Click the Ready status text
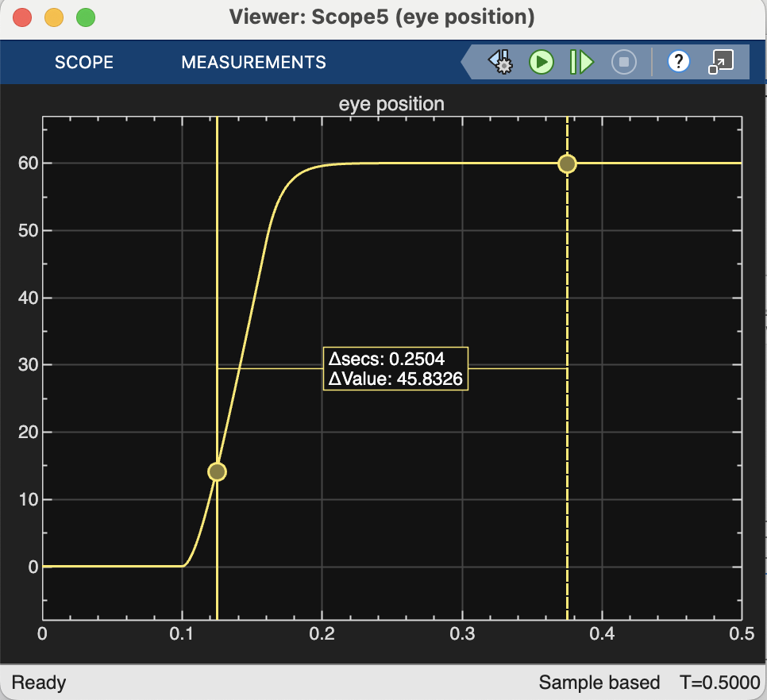Screen dimensions: 767x700 40,682
